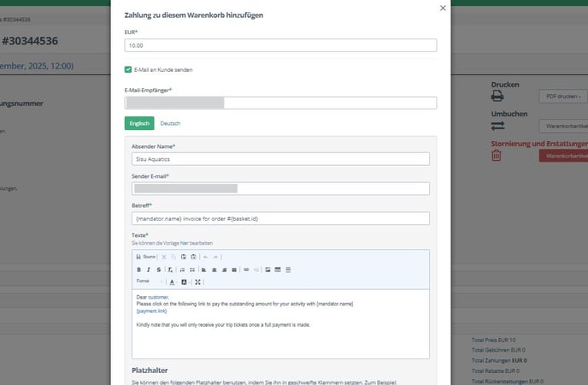This screenshot has width=588, height=385.
Task: Click the Absender Name field with Sisu Aquatics
Action: [x=280, y=158]
